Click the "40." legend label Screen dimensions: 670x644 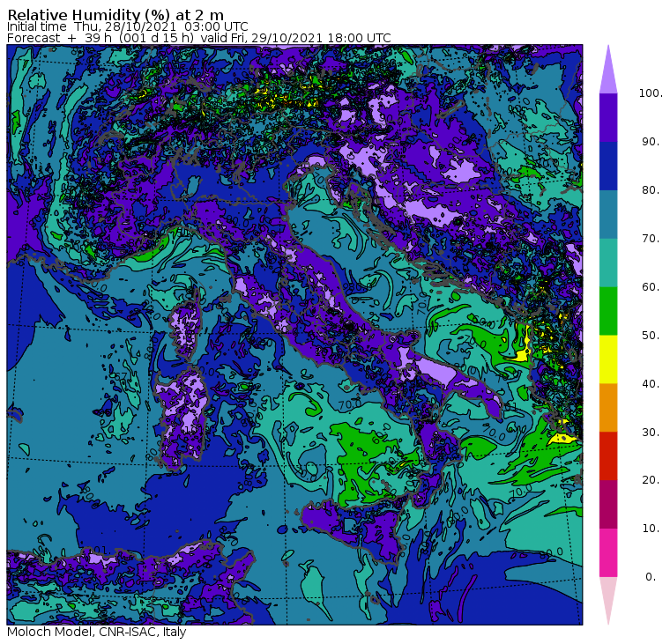[x=651, y=383]
